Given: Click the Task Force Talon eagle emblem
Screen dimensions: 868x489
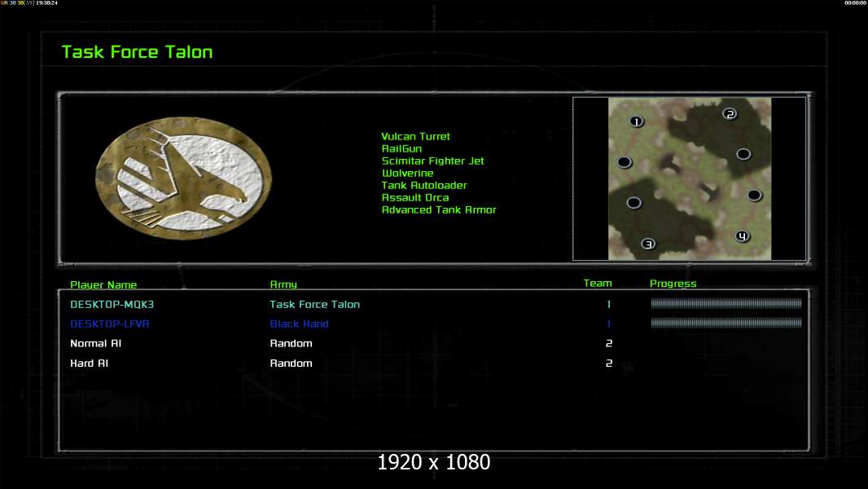Looking at the screenshot, I should coord(184,178).
